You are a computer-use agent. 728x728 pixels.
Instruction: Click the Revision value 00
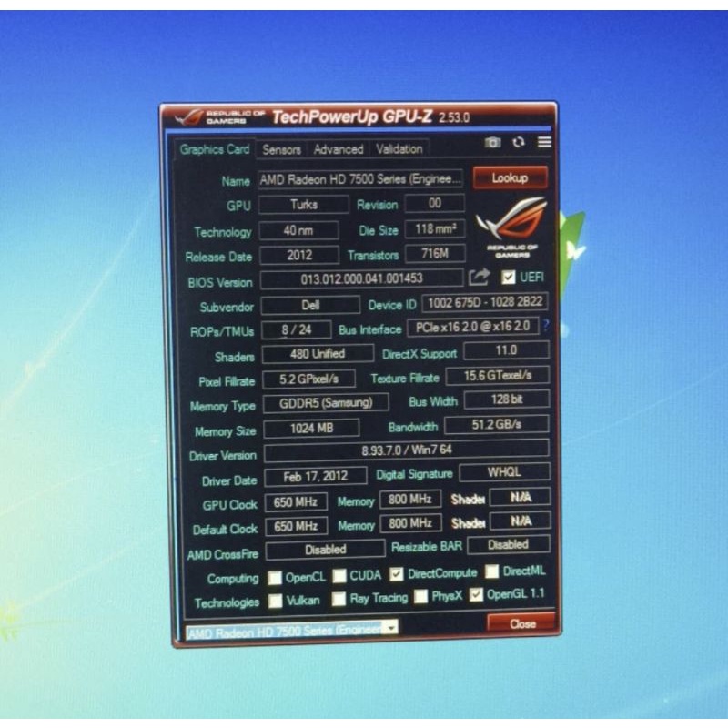(435, 203)
